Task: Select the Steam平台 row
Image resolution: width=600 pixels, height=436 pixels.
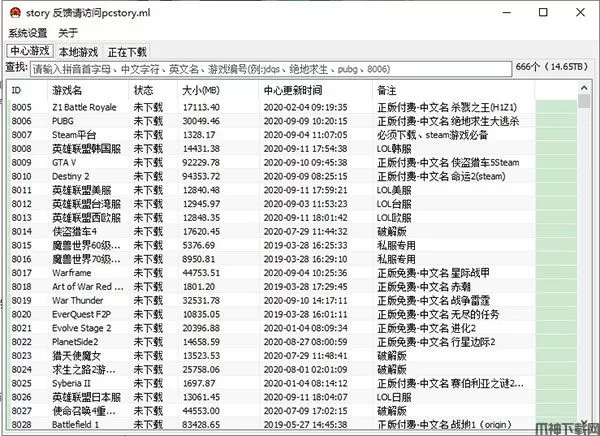Action: pyautogui.click(x=292, y=135)
